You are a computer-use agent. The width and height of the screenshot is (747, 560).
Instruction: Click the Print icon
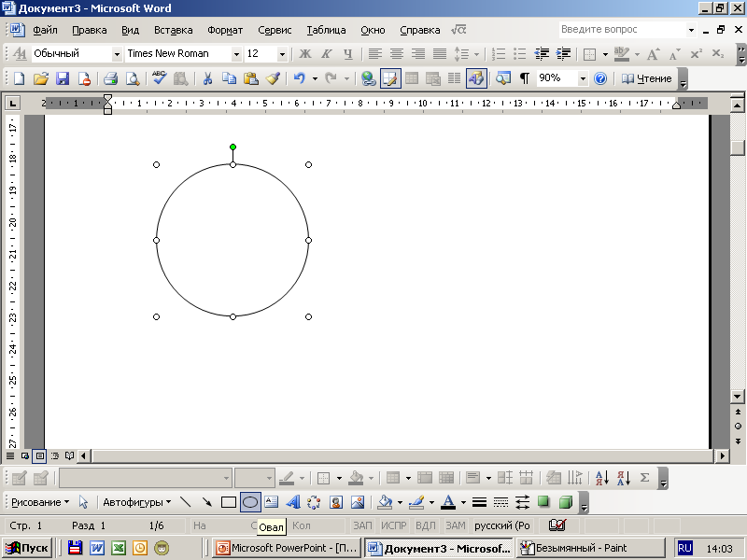[x=110, y=78]
